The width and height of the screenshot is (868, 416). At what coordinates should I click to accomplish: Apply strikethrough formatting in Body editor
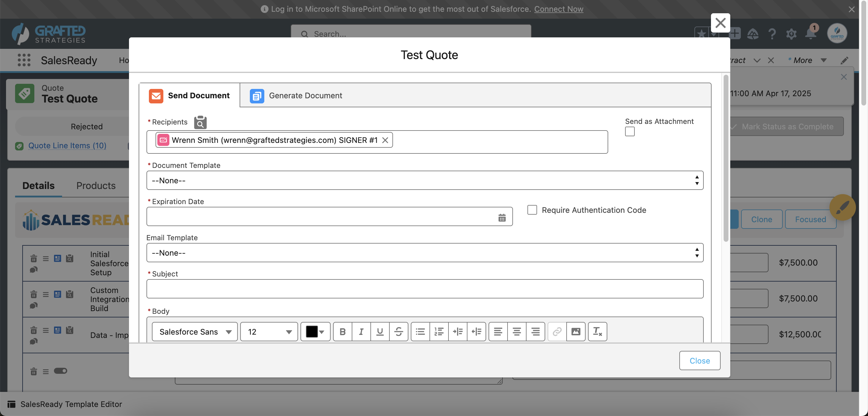pos(398,332)
